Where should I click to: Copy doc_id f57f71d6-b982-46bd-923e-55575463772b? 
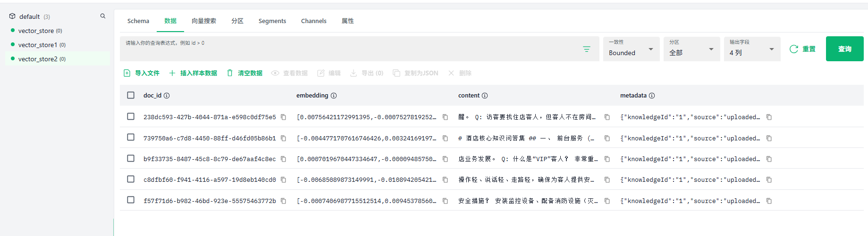click(x=283, y=201)
